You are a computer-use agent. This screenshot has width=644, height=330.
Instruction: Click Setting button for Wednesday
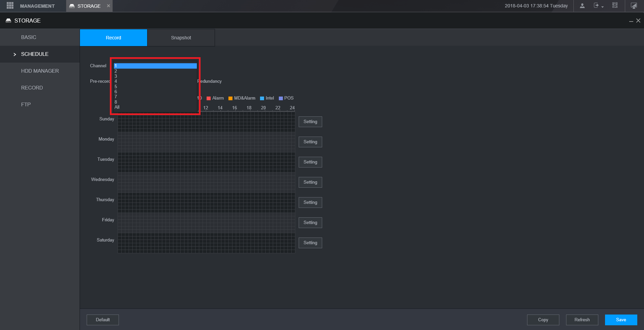click(x=310, y=182)
